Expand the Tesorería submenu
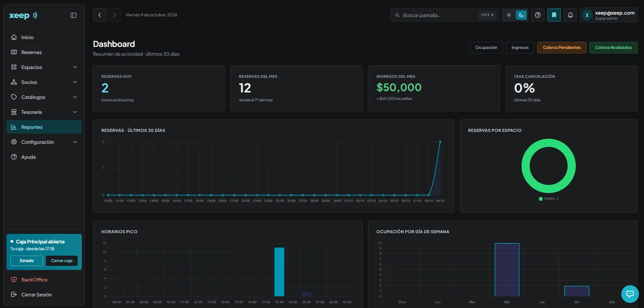Screen dimensions: 644x308 (44, 112)
